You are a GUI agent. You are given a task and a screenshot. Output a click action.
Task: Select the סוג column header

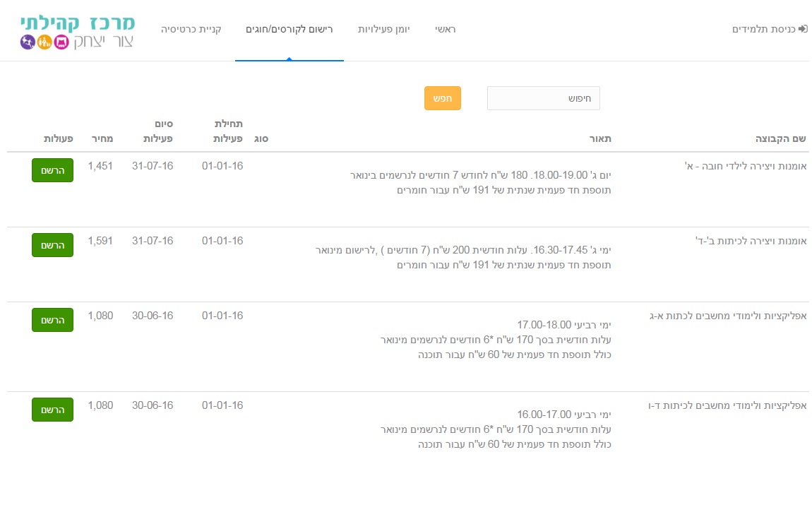point(261,139)
